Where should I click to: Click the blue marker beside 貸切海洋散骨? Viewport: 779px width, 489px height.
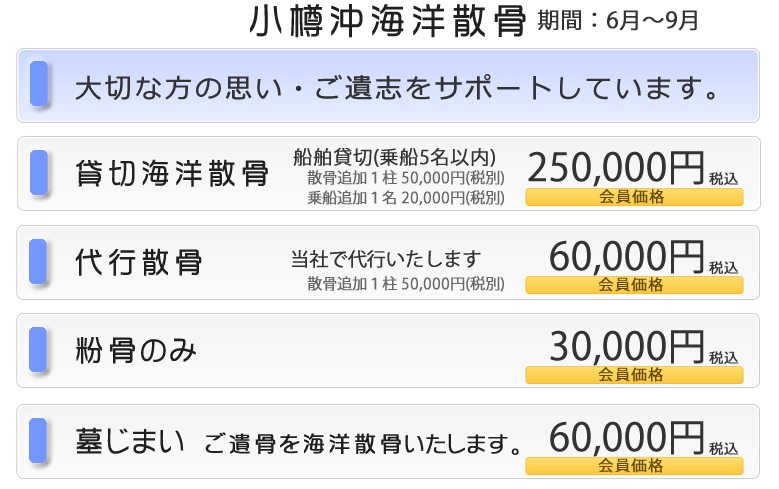coord(39,172)
